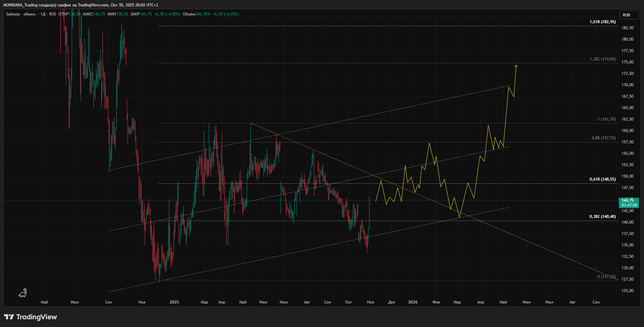The height and width of the screenshot is (327, 644).
Task: Click the MONDIARA_Trading author header text
Action: click(x=23, y=4)
